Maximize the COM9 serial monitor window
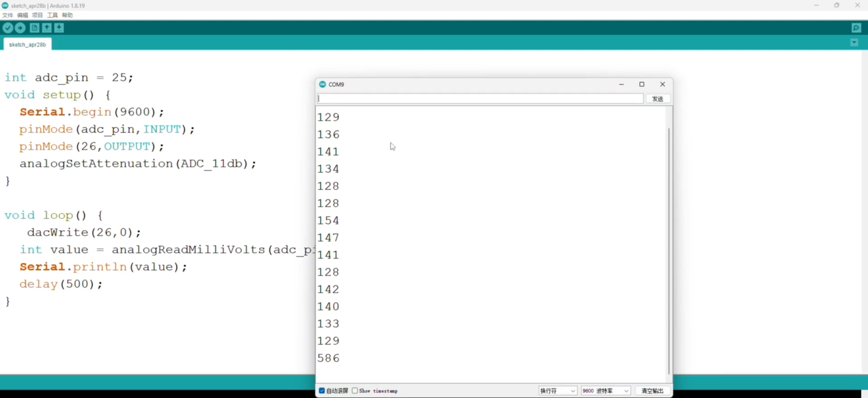868x398 pixels. point(641,84)
